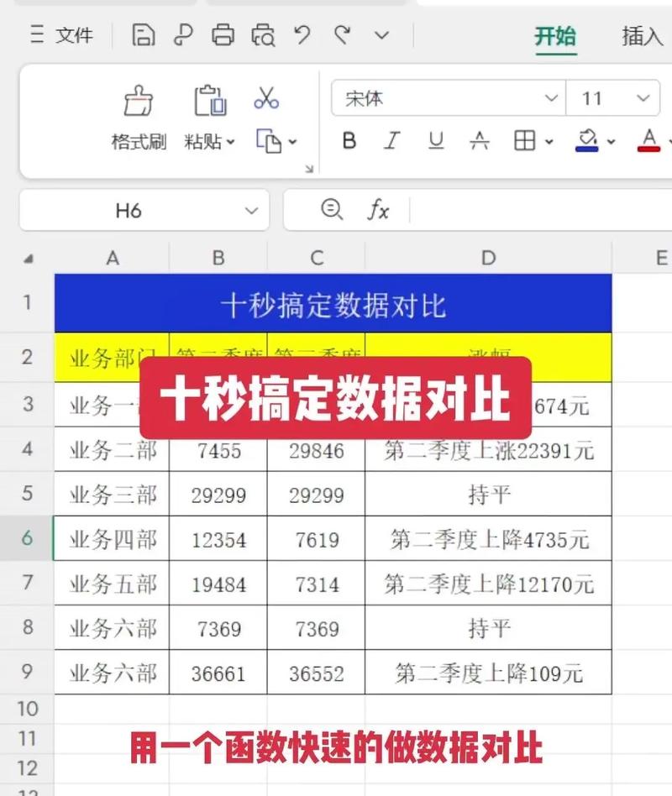Toggle italic formatting

391,141
